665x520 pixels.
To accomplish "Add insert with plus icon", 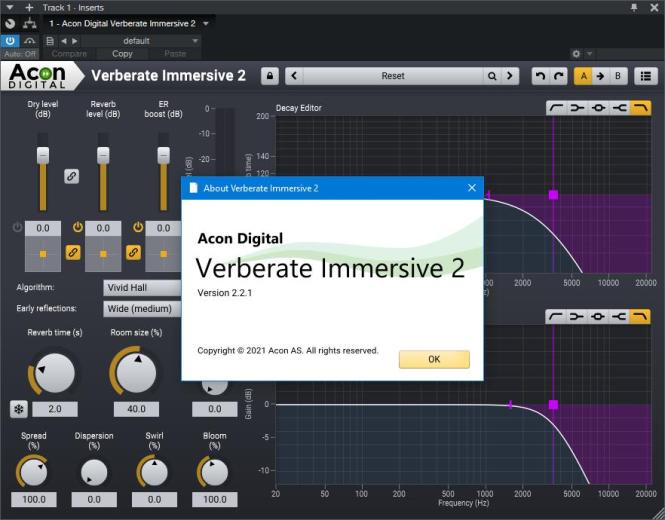I will (x=29, y=8).
